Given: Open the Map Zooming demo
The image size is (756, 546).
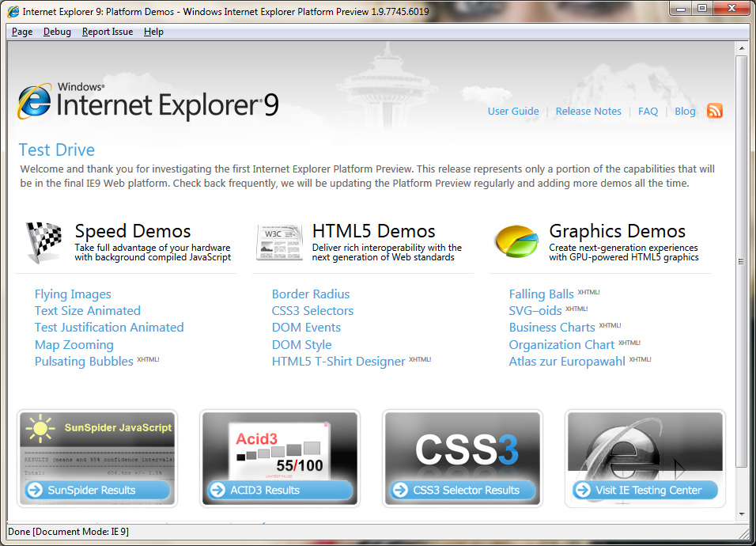Looking at the screenshot, I should (74, 345).
